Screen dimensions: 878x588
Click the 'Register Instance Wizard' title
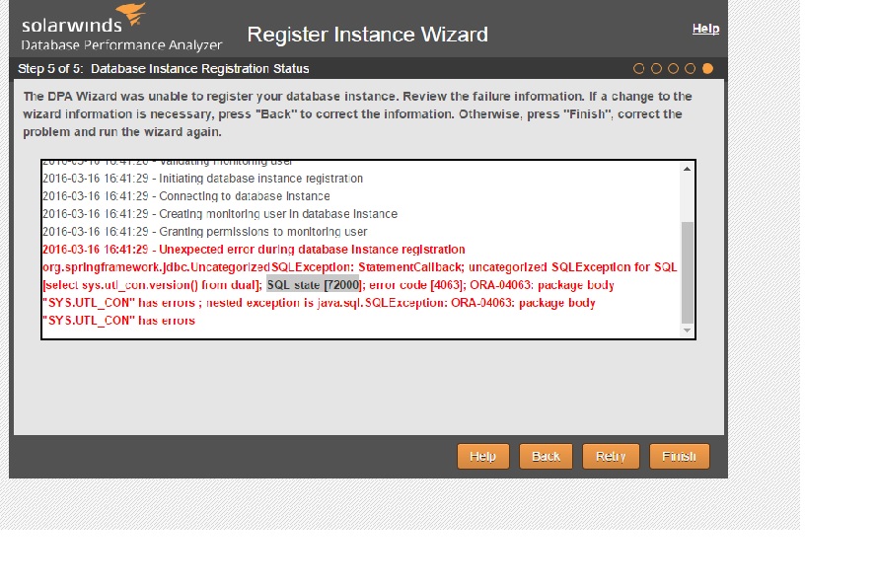pyautogui.click(x=367, y=35)
